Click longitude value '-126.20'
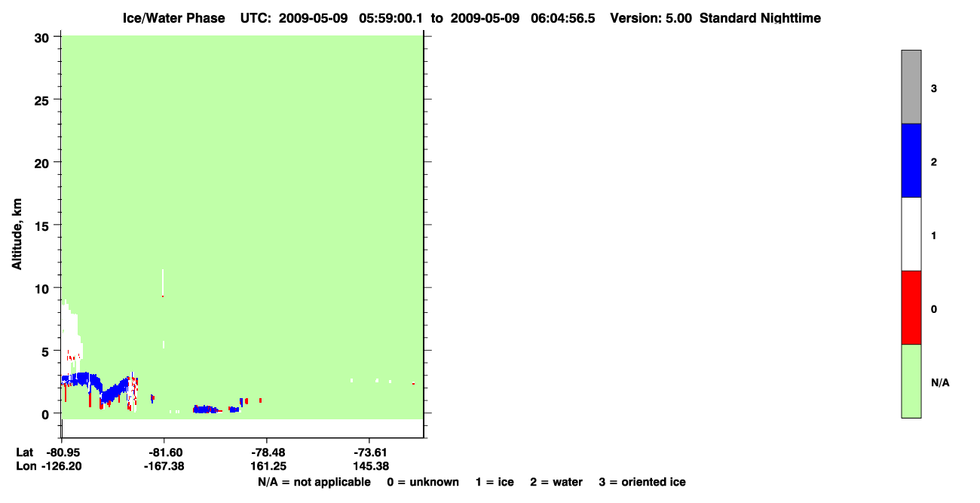This screenshot has width=980, height=503. (x=63, y=466)
